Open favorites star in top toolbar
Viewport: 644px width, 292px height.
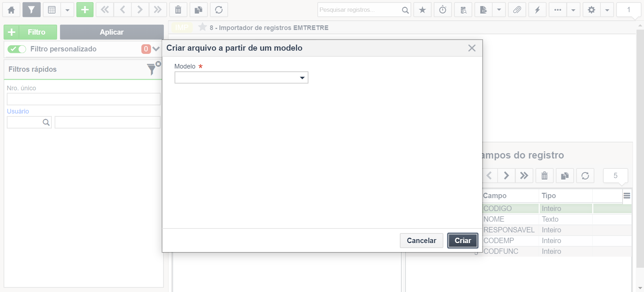[x=422, y=10]
